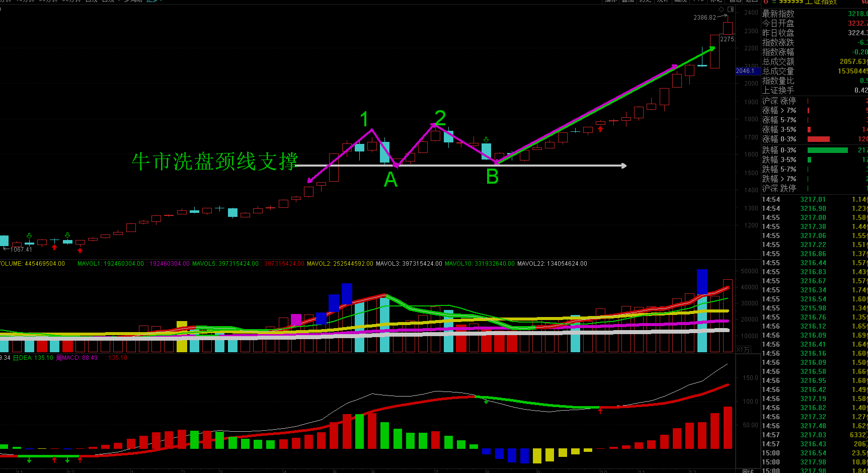The height and width of the screenshot is (473, 868).
Task: Click the 上证换手 row
Action: pos(815,90)
